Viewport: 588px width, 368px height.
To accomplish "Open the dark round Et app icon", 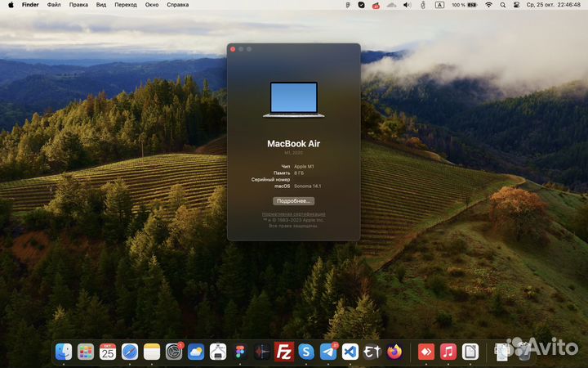I will click(372, 352).
